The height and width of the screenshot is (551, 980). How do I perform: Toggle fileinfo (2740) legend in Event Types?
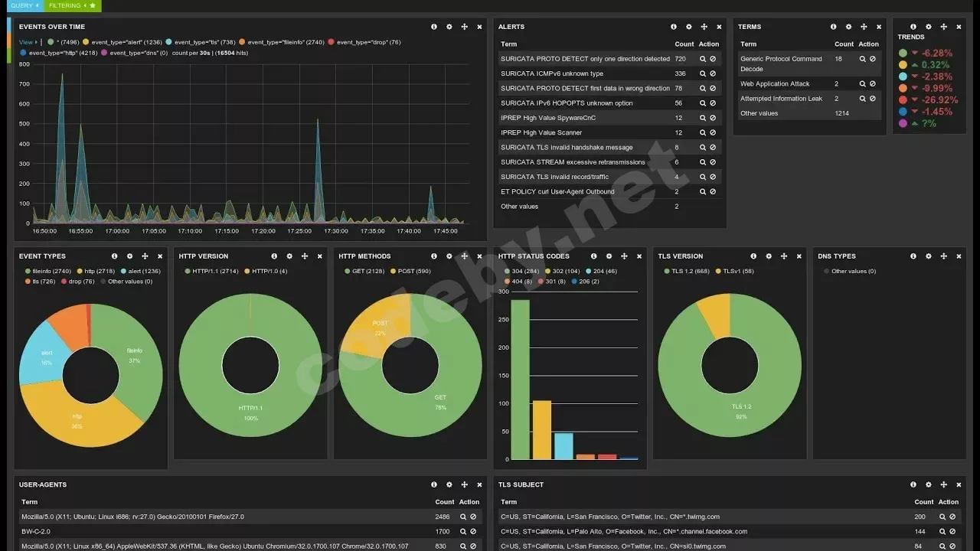click(x=47, y=272)
